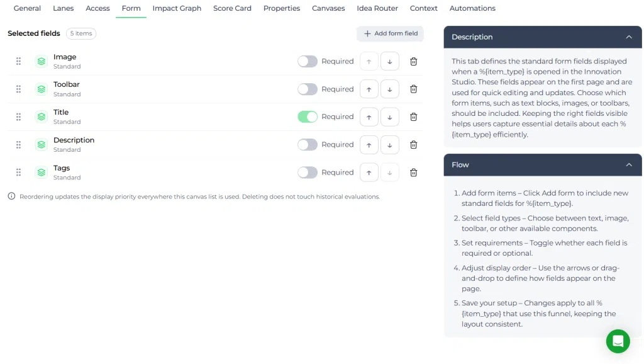Viewport: 644px width, 364px height.
Task: Move the Toolbar field up
Action: pyautogui.click(x=369, y=89)
